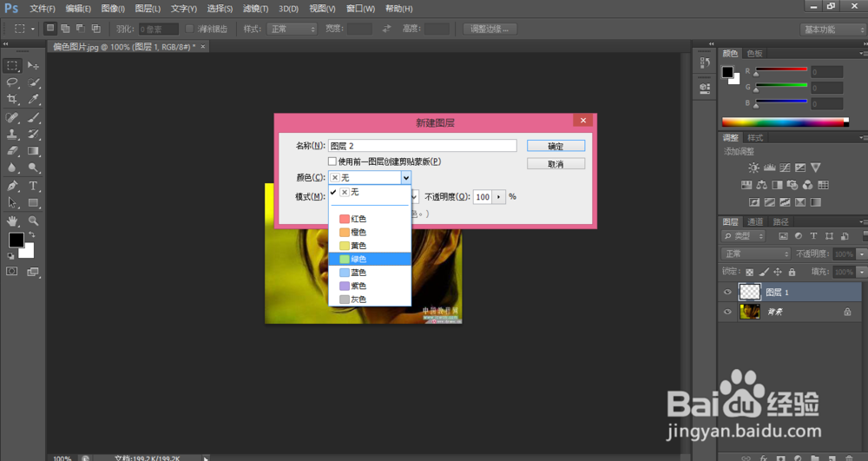Open the collapsed History panel icon
868x461 pixels.
pyautogui.click(x=705, y=63)
